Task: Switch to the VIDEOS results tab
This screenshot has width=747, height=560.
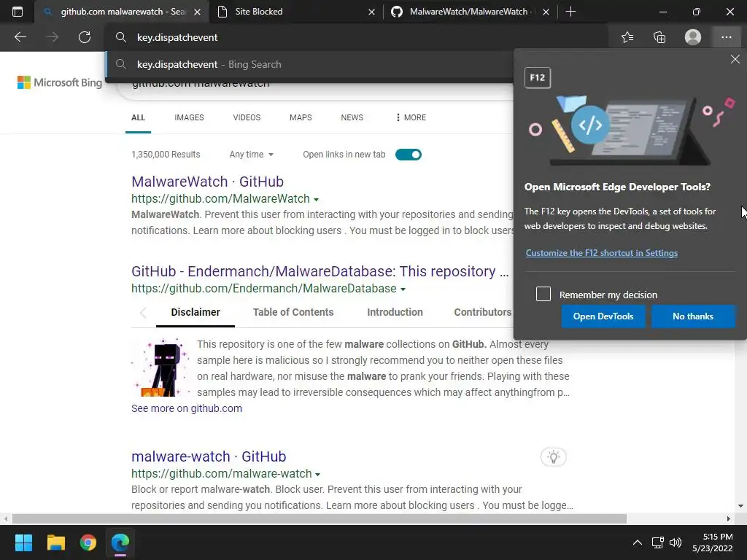Action: (247, 117)
